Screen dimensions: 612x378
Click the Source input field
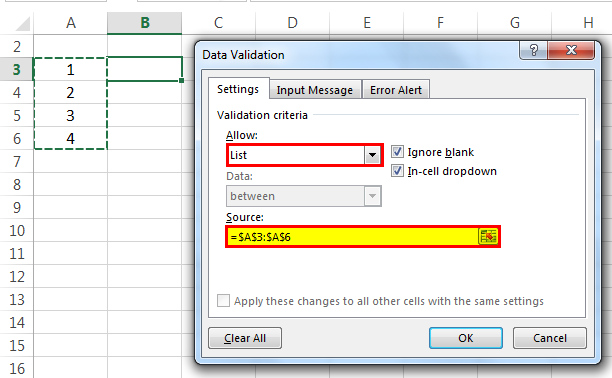pyautogui.click(x=352, y=237)
